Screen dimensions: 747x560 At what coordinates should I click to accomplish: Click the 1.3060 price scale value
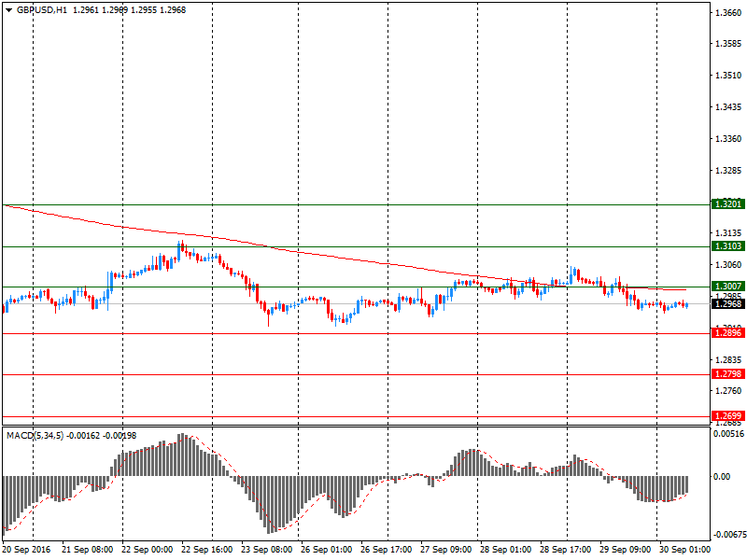click(728, 265)
